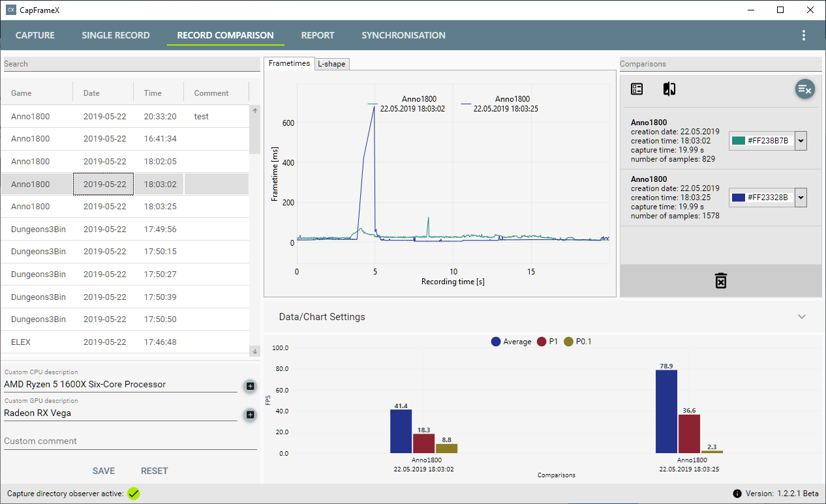Click the record list scroll-down arrow
Image resolution: width=826 pixels, height=504 pixels.
254,351
